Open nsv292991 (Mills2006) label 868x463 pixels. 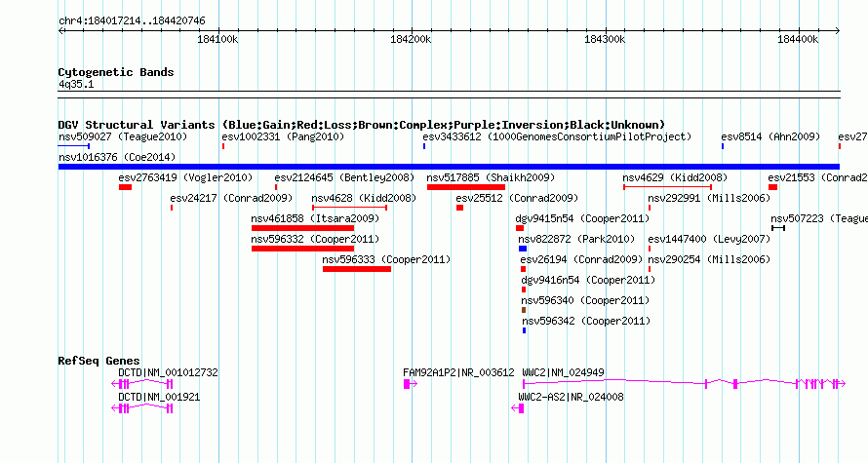(x=709, y=198)
